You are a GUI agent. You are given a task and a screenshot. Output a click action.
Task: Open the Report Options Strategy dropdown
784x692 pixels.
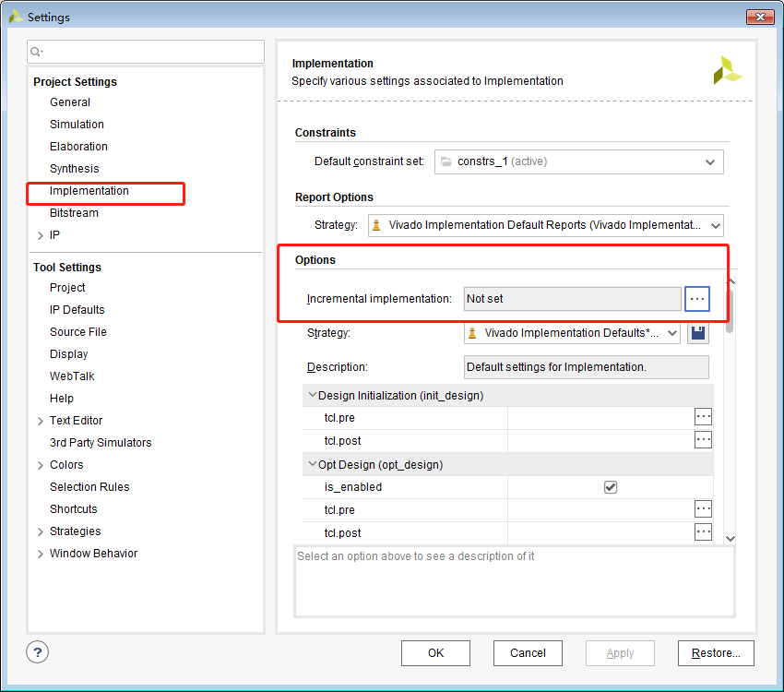(x=545, y=225)
